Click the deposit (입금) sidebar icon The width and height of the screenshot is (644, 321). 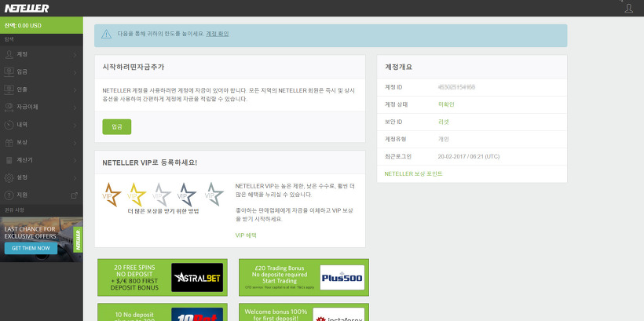pyautogui.click(x=9, y=72)
